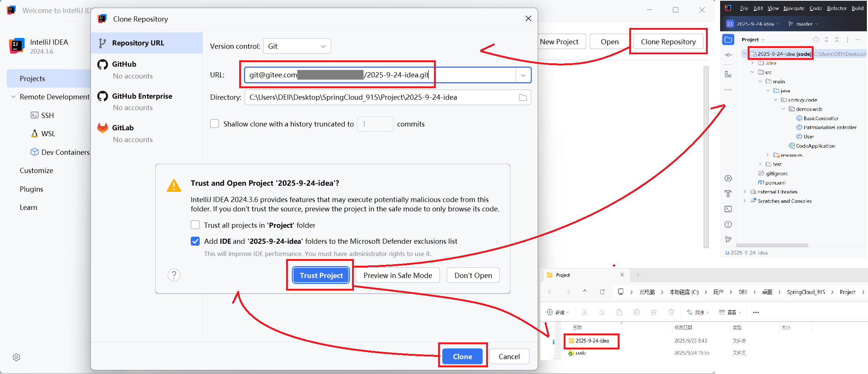Click Delete trash icon in File Explorer
This screenshot has width=868, height=374.
click(x=671, y=312)
